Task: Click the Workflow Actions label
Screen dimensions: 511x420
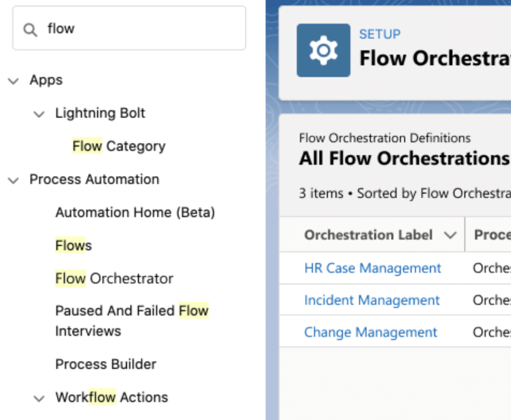Action: pyautogui.click(x=112, y=398)
